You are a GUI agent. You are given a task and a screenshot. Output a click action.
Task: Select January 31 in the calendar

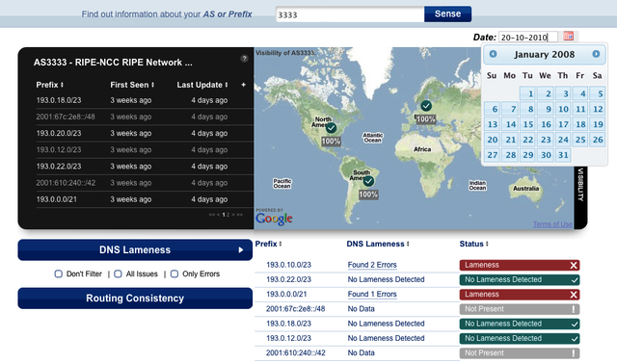tap(563, 155)
